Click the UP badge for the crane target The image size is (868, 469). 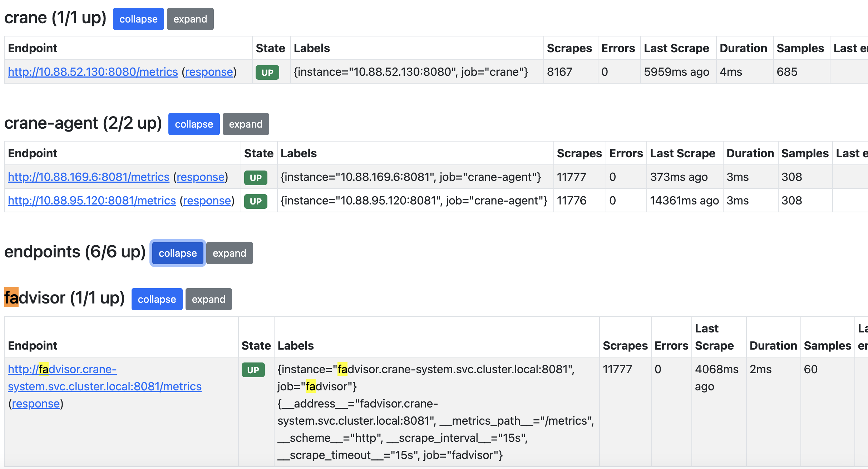267,71
